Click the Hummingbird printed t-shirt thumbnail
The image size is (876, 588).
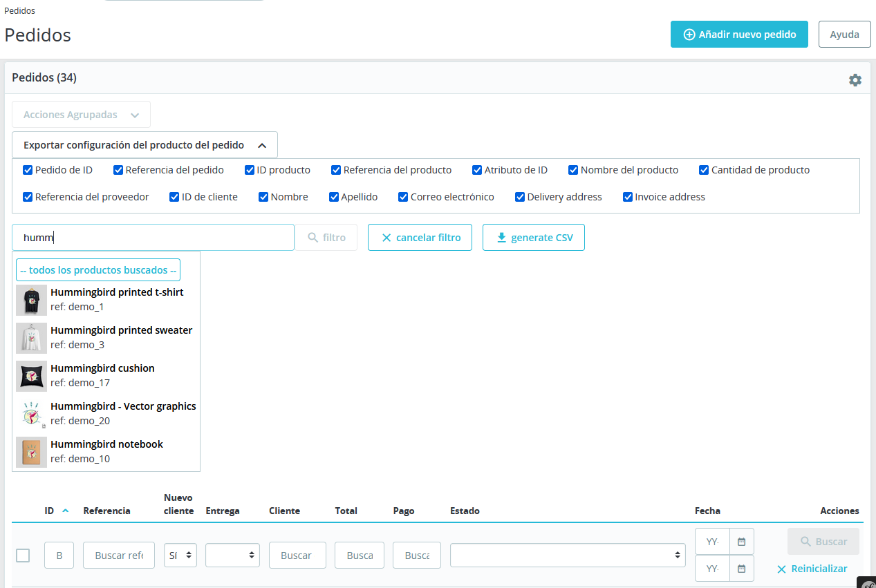pyautogui.click(x=31, y=300)
